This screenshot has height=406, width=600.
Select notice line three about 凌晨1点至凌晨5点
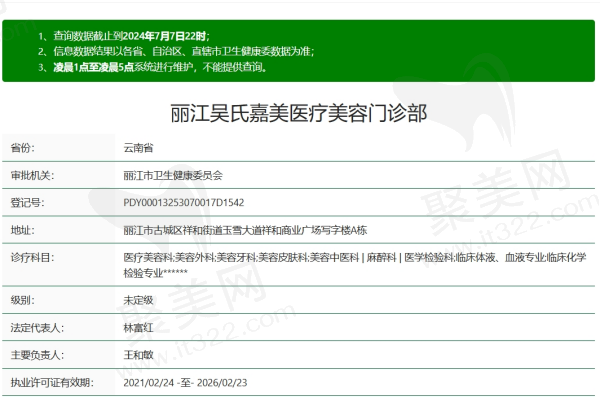pos(153,67)
